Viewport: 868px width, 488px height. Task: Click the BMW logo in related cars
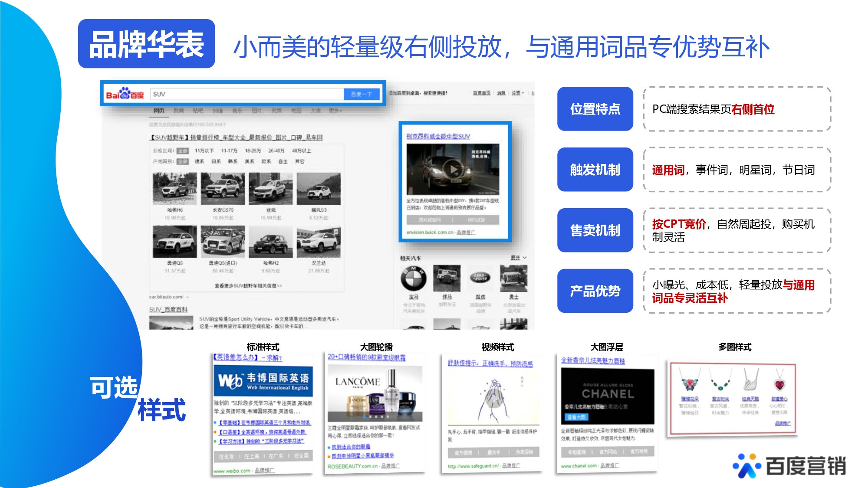tap(413, 278)
